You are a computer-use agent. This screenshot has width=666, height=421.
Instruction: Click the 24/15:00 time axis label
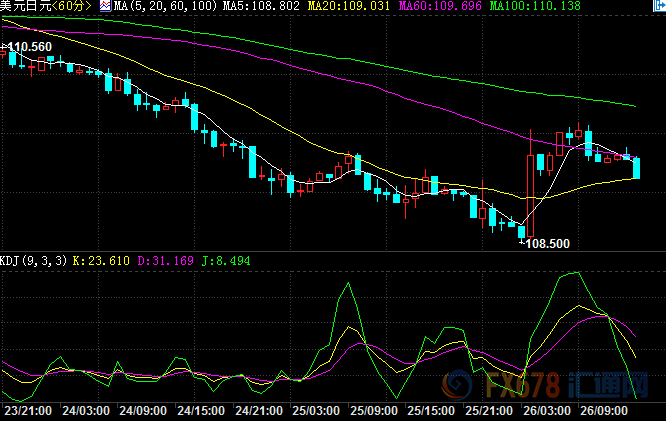(x=201, y=411)
